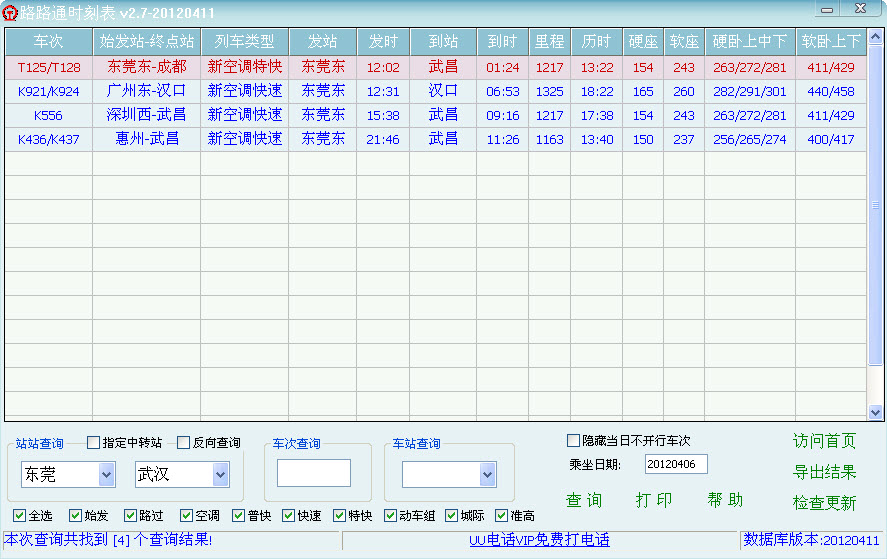Screen dimensions: 887x559
Task: Click 新空调特快 train type cell
Action: point(244,67)
